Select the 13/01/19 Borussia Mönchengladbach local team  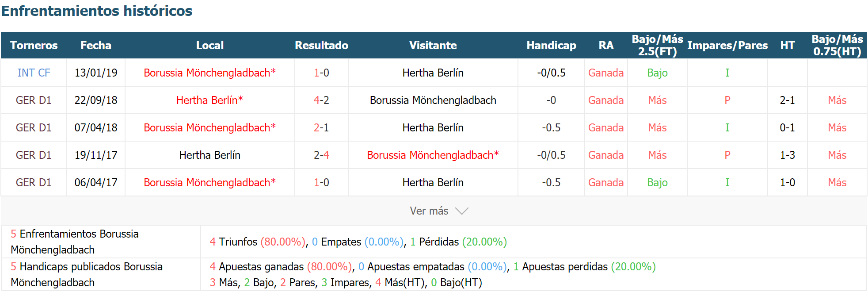[x=209, y=73]
